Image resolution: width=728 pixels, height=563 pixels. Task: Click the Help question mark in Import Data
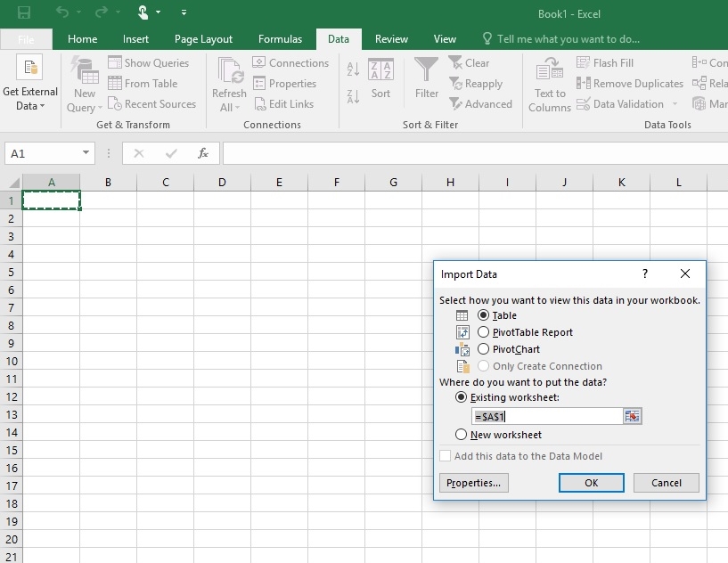(x=645, y=274)
